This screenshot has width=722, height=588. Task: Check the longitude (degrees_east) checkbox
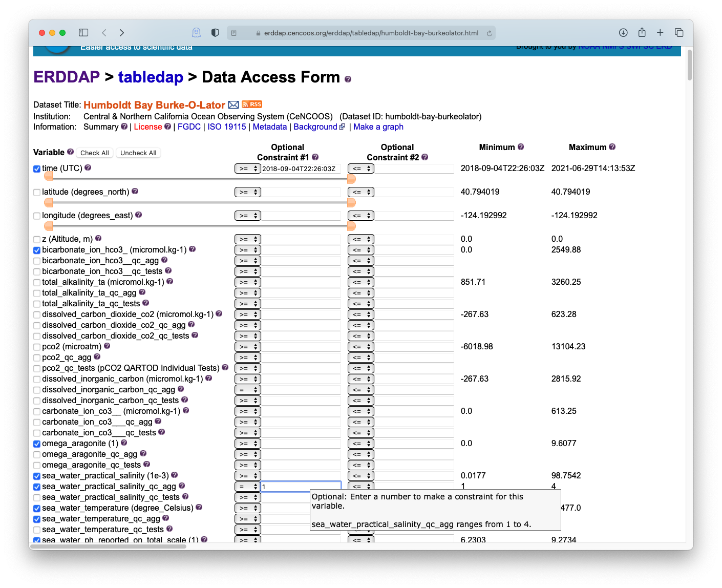[x=37, y=216]
